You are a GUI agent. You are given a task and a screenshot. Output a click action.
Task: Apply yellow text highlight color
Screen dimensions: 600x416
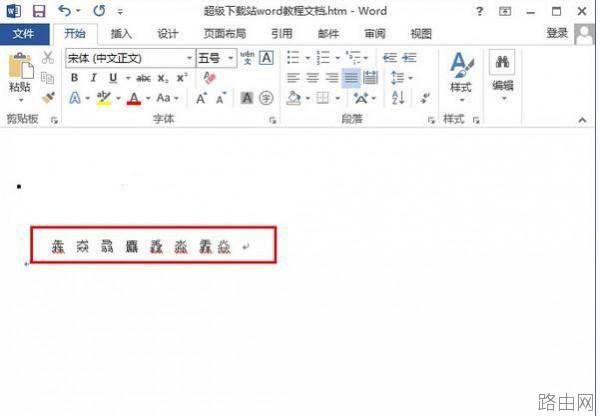click(x=104, y=98)
